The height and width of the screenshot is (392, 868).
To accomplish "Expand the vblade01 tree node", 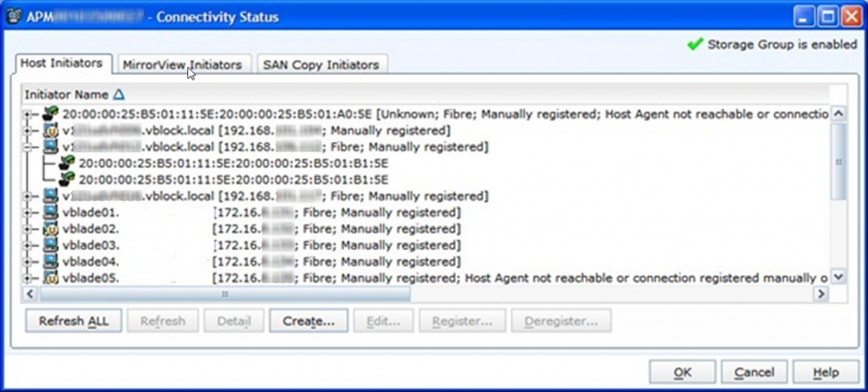I will point(27,213).
